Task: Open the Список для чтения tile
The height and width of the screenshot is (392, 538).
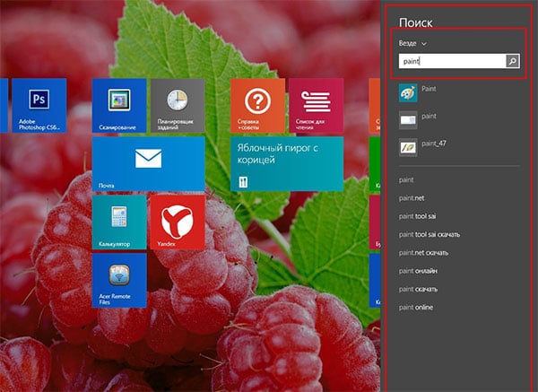Action: click(316, 105)
